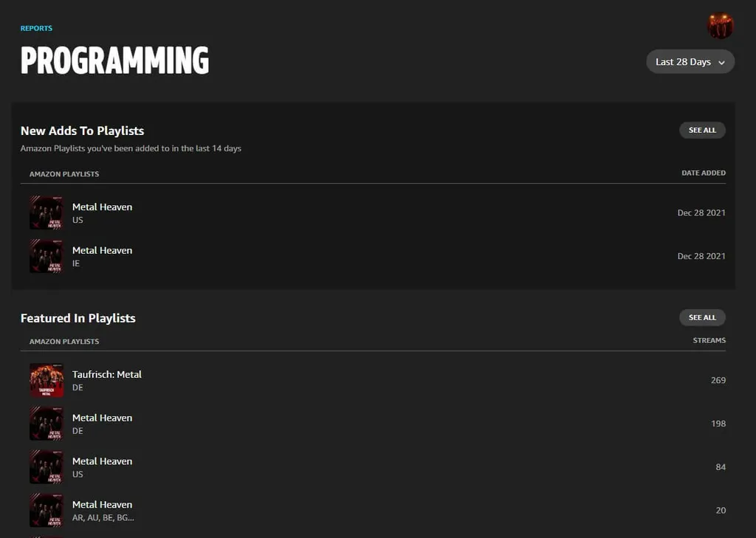Click the Metal Heaven IE playlist name
The width and height of the screenshot is (756, 538).
click(102, 250)
